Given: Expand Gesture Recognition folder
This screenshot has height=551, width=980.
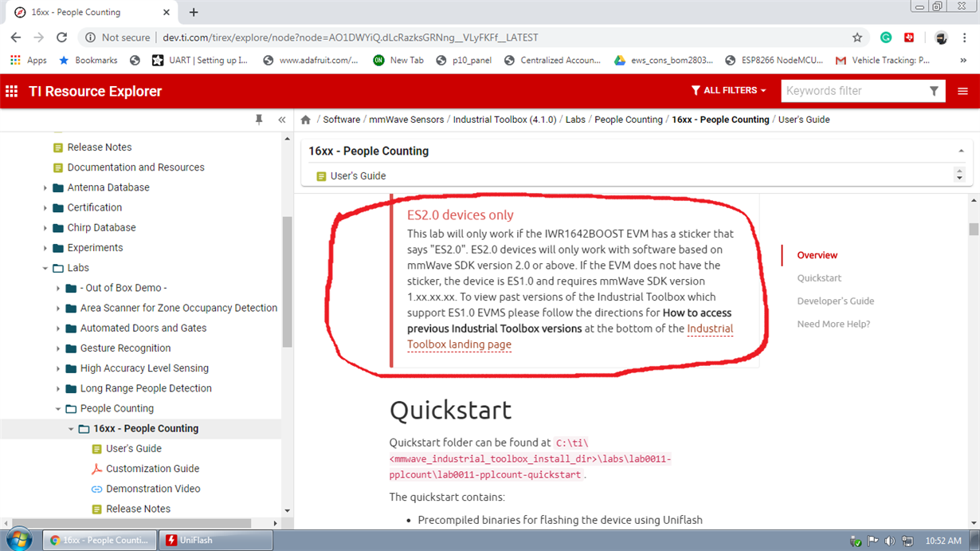Looking at the screenshot, I should (x=58, y=348).
